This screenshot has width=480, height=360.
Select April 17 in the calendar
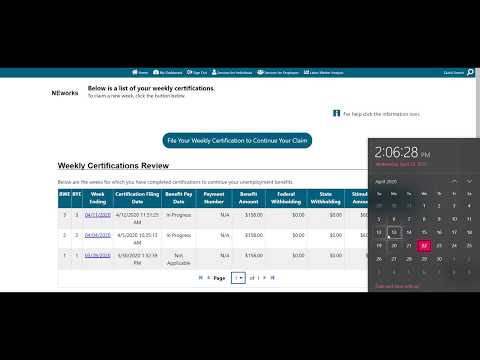[x=454, y=232]
